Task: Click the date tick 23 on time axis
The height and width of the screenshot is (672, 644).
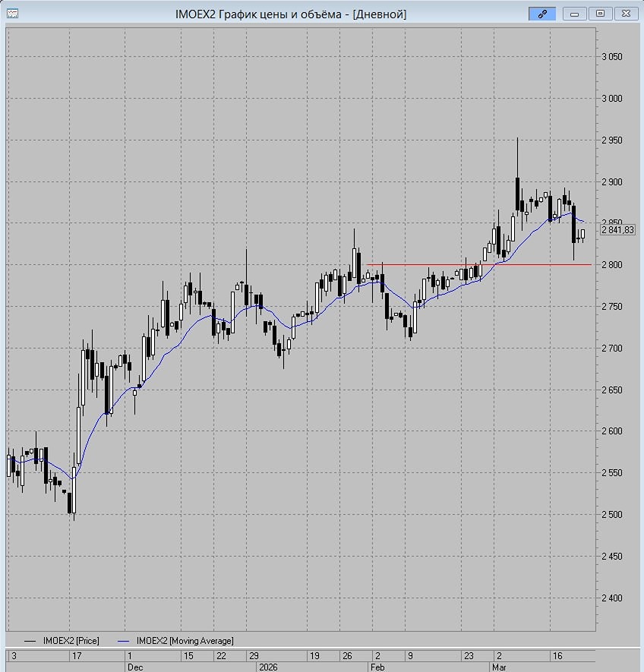Action: click(469, 656)
